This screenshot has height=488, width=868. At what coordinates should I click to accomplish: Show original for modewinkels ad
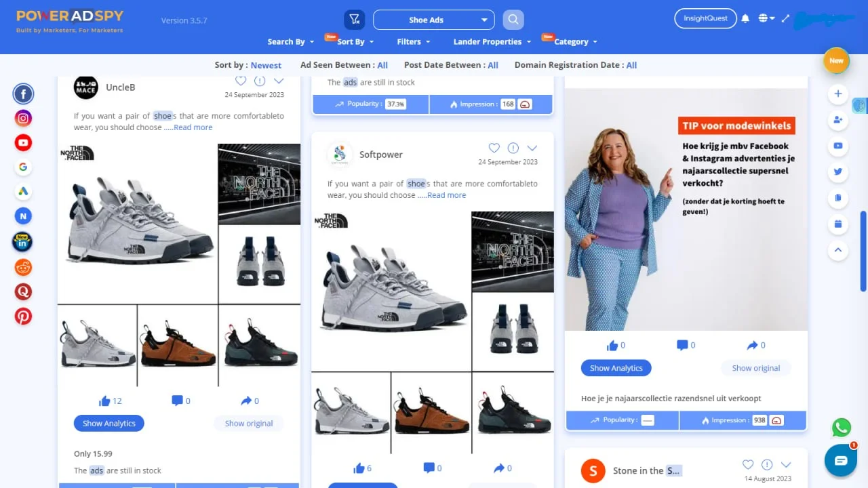pyautogui.click(x=756, y=368)
